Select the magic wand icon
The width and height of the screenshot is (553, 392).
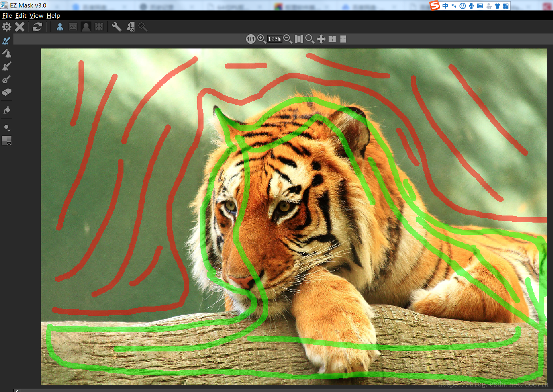[143, 27]
